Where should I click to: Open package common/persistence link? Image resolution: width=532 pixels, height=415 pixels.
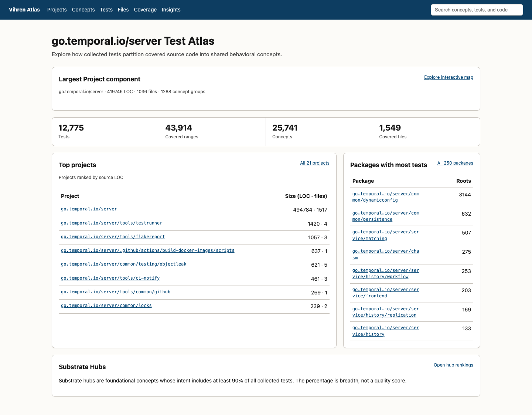pyautogui.click(x=386, y=216)
